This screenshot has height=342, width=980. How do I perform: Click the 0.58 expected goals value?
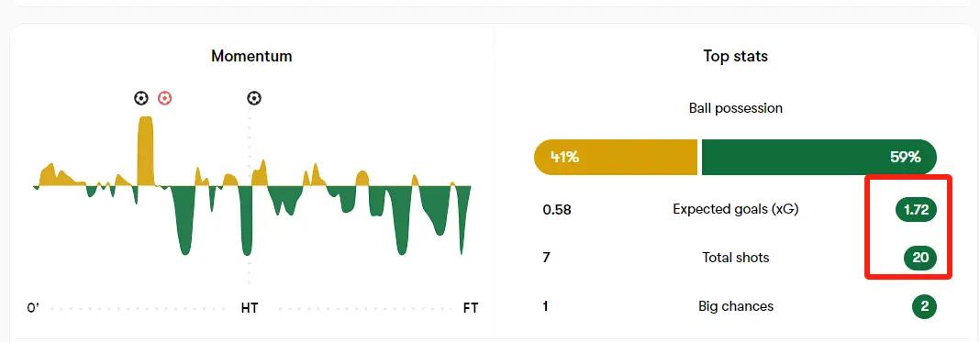(557, 210)
